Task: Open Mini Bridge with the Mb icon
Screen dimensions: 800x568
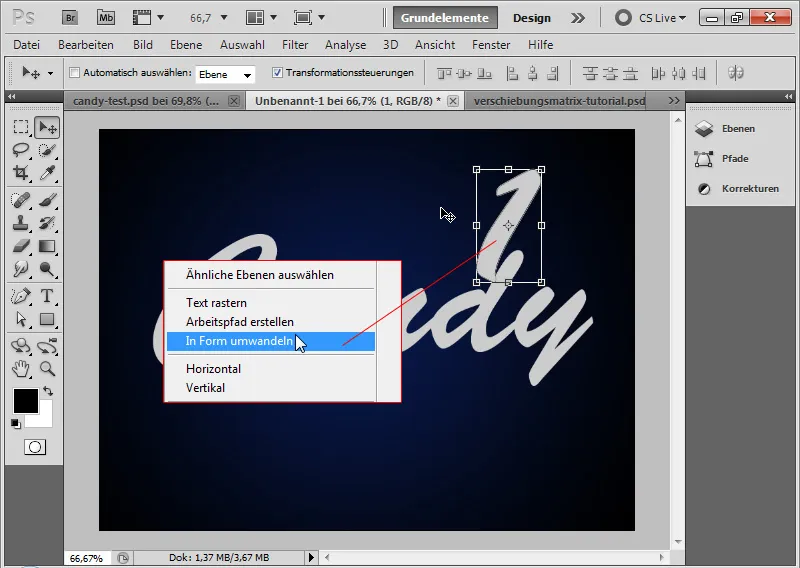Action: tap(106, 18)
